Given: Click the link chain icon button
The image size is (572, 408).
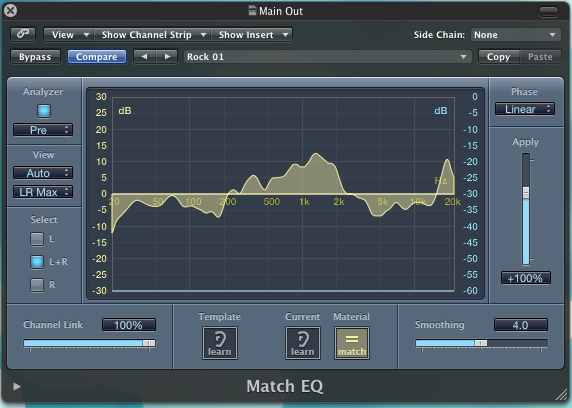Looking at the screenshot, I should (x=23, y=34).
